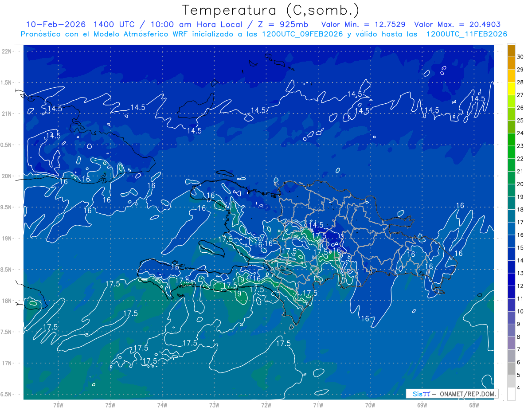
Task: Pick the teal swatch between 18 and 19
Action: tap(511, 203)
